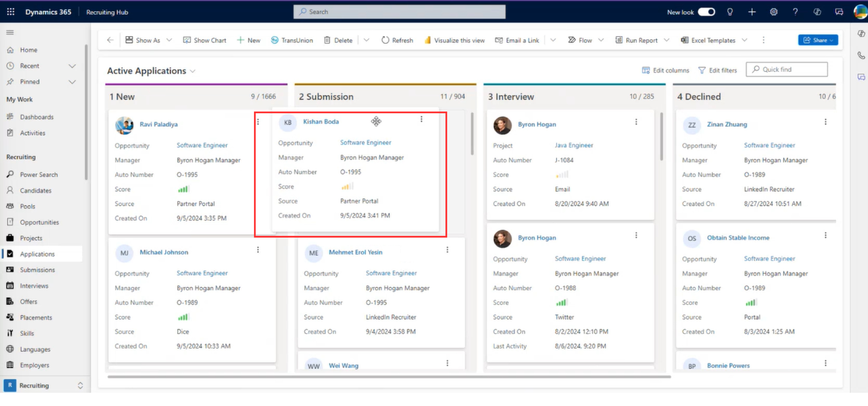The height and width of the screenshot is (406, 868).
Task: Open Offers in the sidebar
Action: (x=28, y=301)
